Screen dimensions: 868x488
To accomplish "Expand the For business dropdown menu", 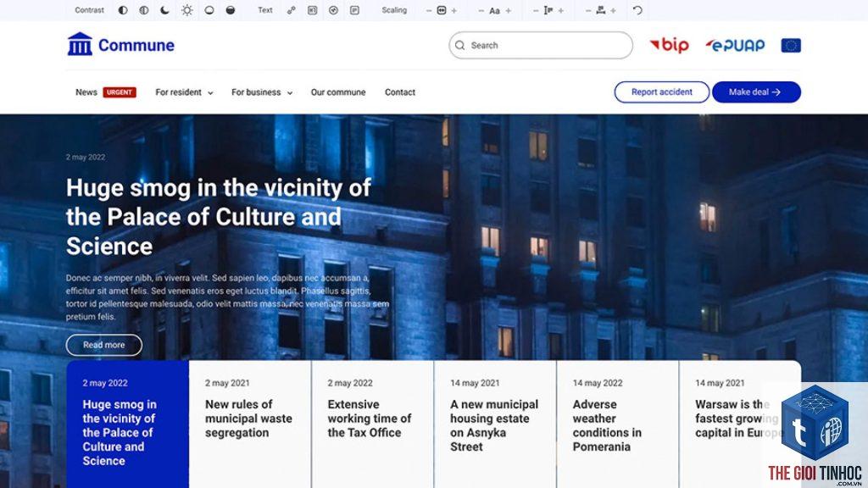I will click(x=262, y=92).
